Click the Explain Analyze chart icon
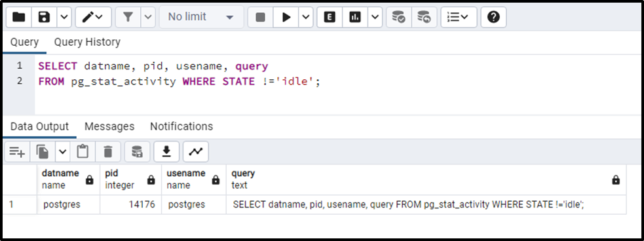Viewport: 644px width, 241px height. click(355, 17)
